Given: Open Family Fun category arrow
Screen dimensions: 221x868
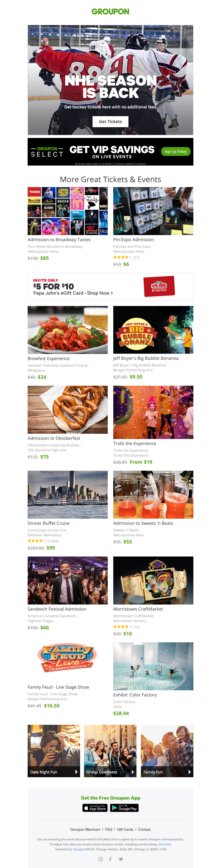Looking at the screenshot, I should pyautogui.click(x=189, y=772).
